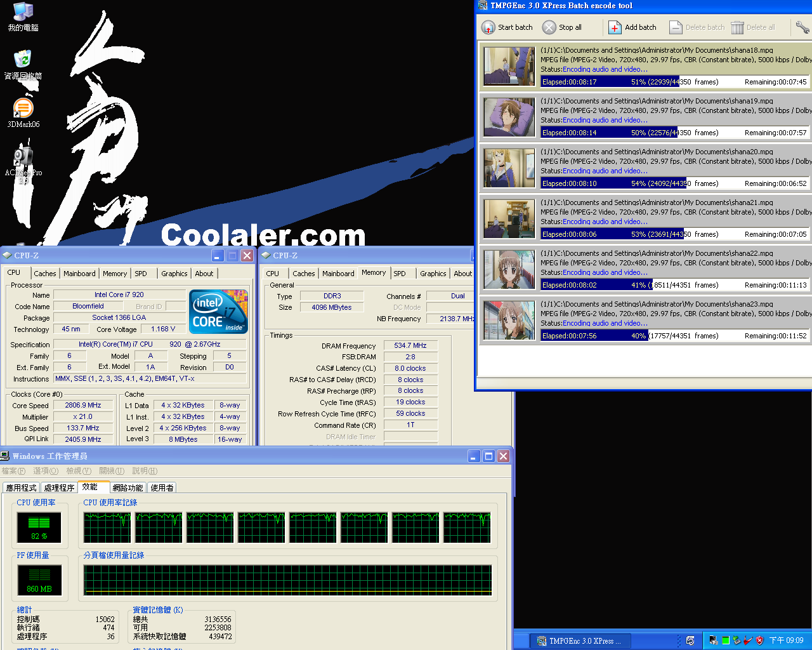
Task: Click the Core Speed value 2806.9 MHz
Action: tap(83, 405)
